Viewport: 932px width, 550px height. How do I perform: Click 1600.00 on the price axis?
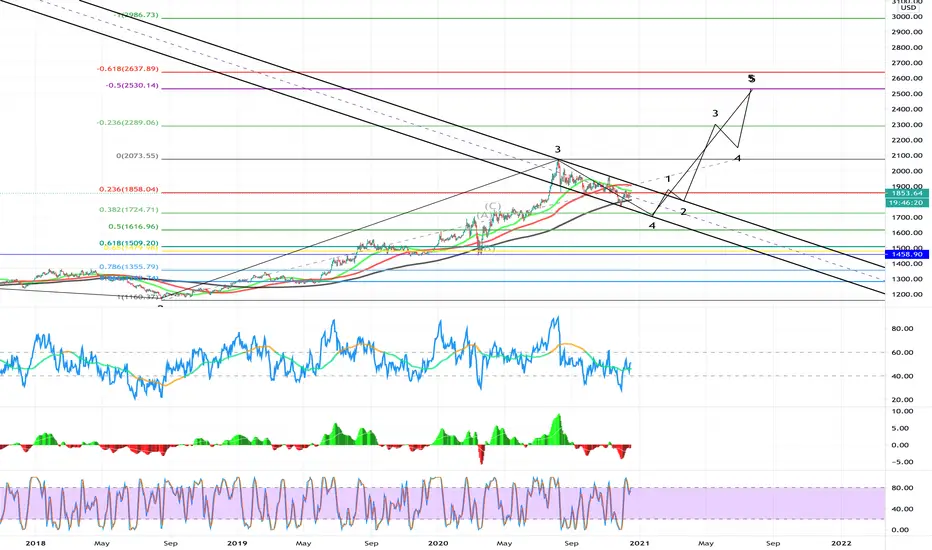(907, 233)
